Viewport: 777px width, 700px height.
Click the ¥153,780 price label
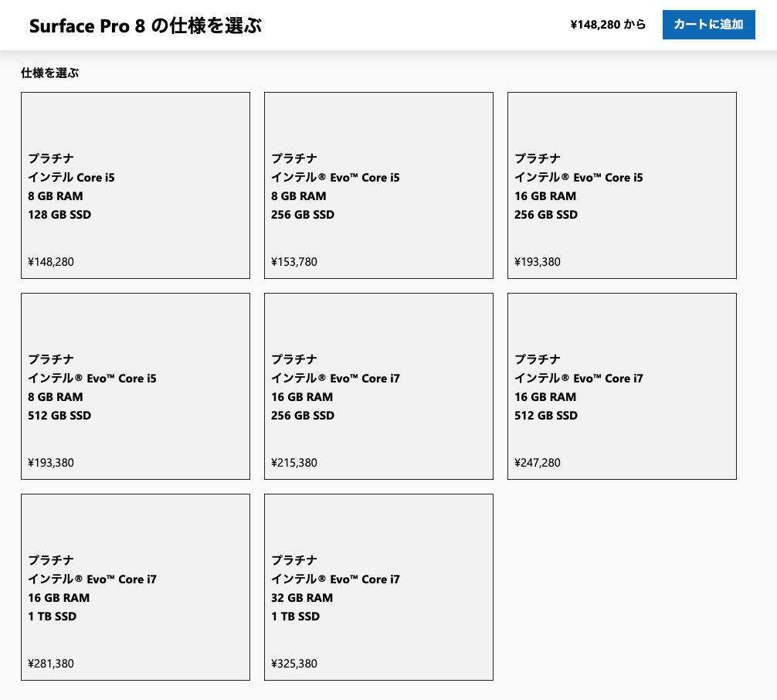[x=293, y=262]
